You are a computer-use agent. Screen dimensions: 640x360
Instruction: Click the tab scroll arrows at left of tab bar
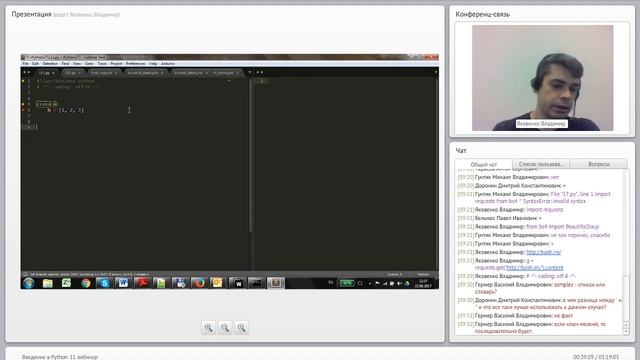point(26,73)
